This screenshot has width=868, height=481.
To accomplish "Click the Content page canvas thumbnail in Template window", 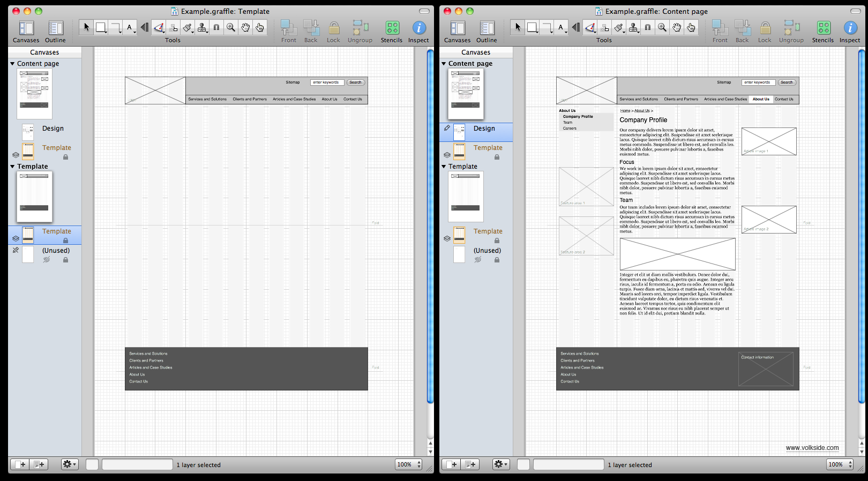I will (x=34, y=94).
